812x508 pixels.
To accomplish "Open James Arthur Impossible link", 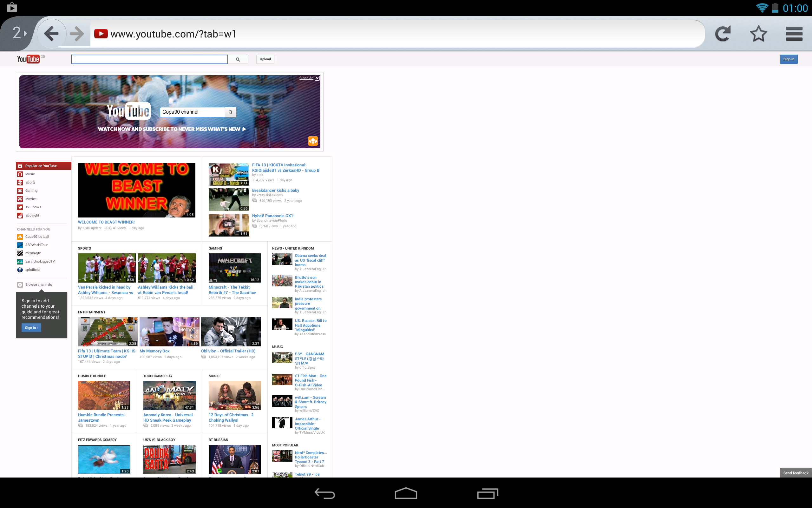I will 308,424.
